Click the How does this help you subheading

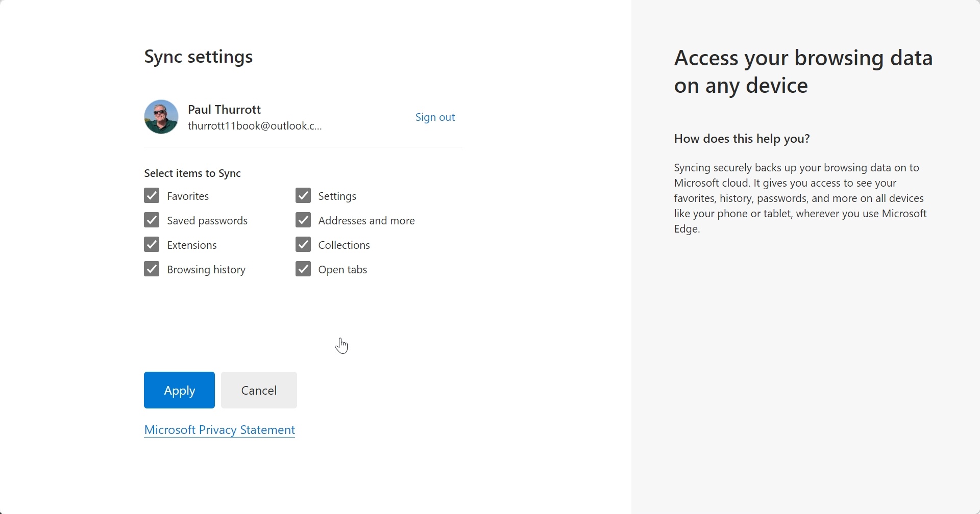742,139
